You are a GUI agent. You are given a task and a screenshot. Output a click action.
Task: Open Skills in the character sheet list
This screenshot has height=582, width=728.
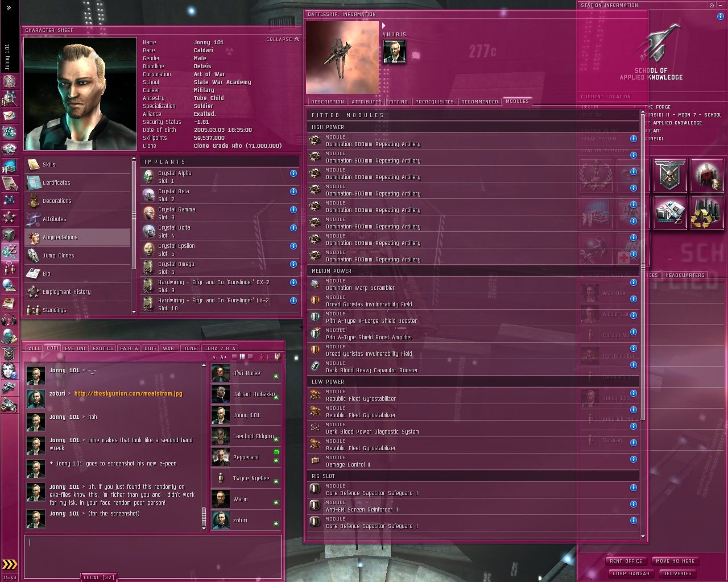click(78, 164)
